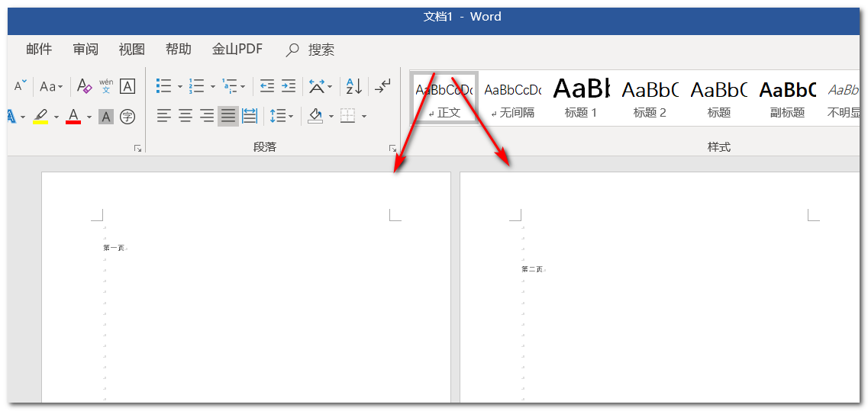This screenshot has height=411, width=868.
Task: Click the 第二页 text on page two
Action: [x=532, y=269]
